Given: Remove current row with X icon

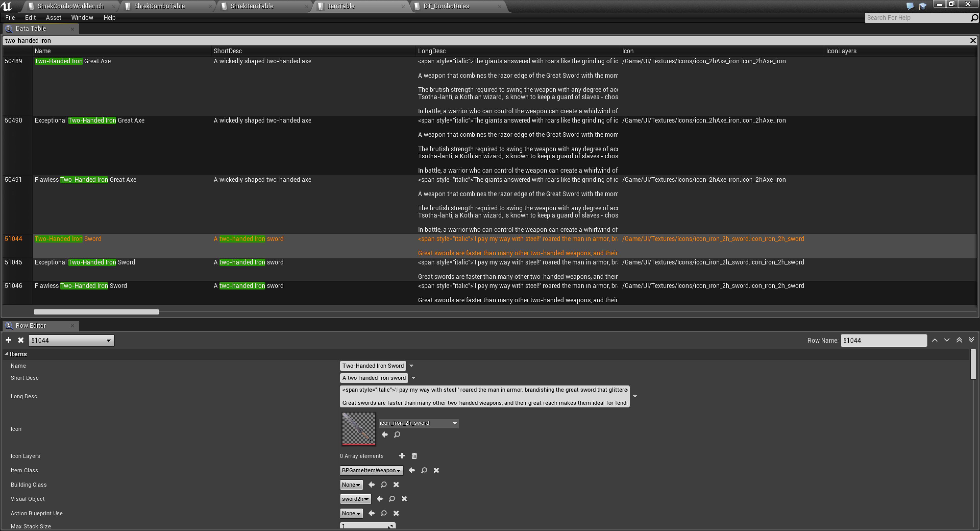Looking at the screenshot, I should (21, 340).
